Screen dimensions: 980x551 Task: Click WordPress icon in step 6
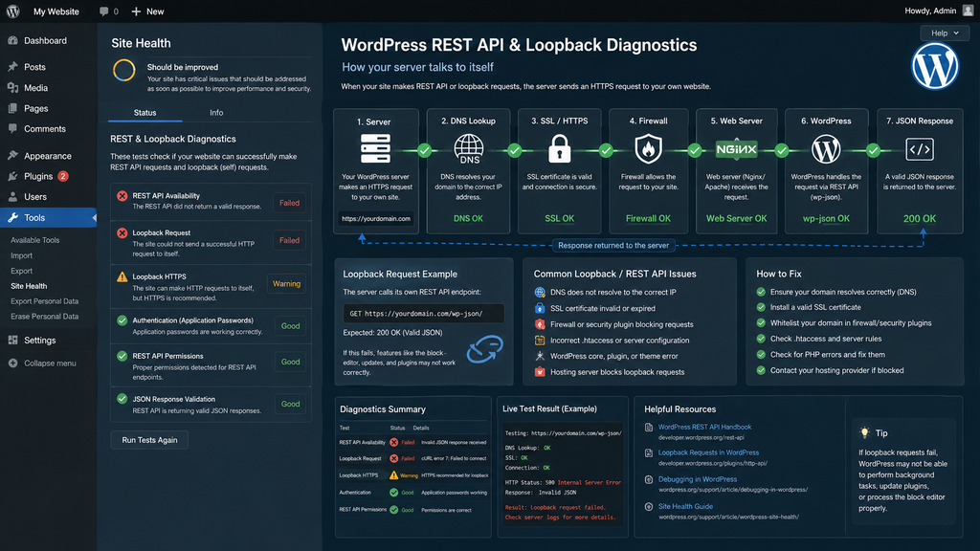826,149
